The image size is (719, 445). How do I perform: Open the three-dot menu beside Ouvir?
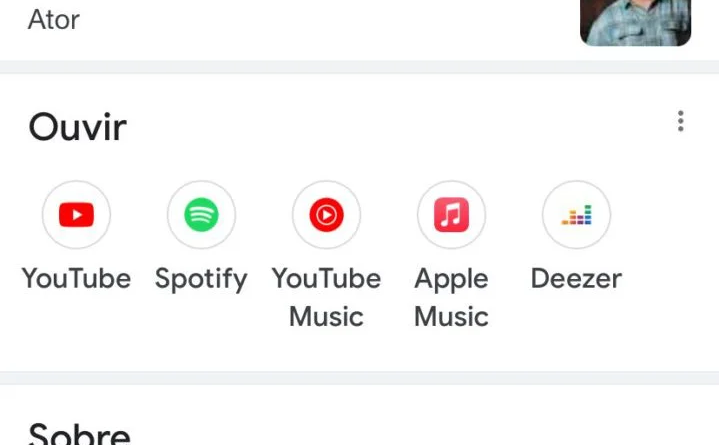(x=681, y=122)
